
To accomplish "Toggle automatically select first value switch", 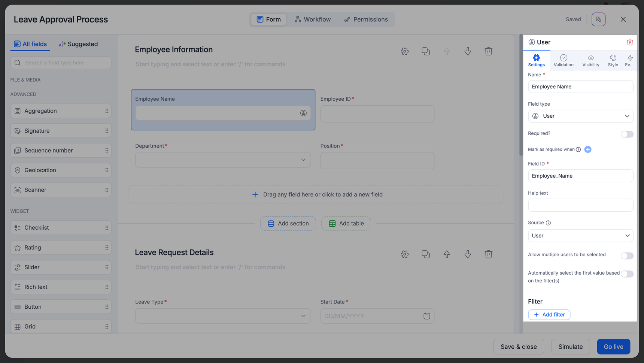I will pyautogui.click(x=626, y=274).
